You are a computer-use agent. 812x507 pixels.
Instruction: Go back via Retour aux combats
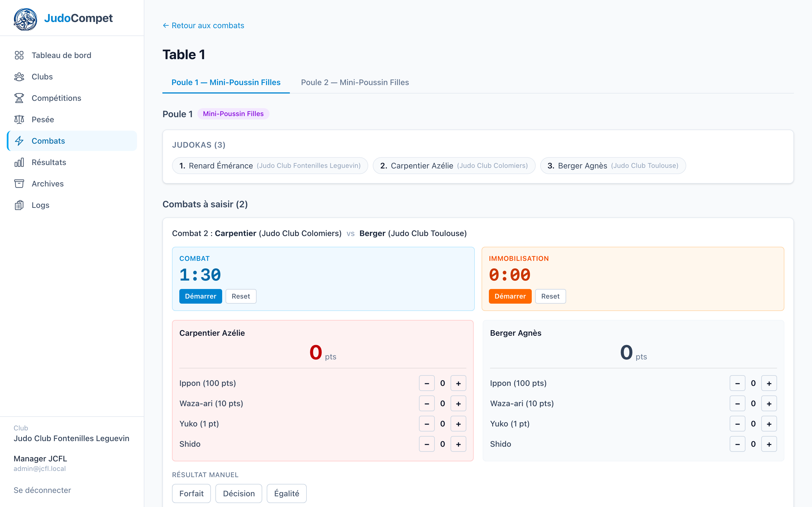(x=203, y=25)
